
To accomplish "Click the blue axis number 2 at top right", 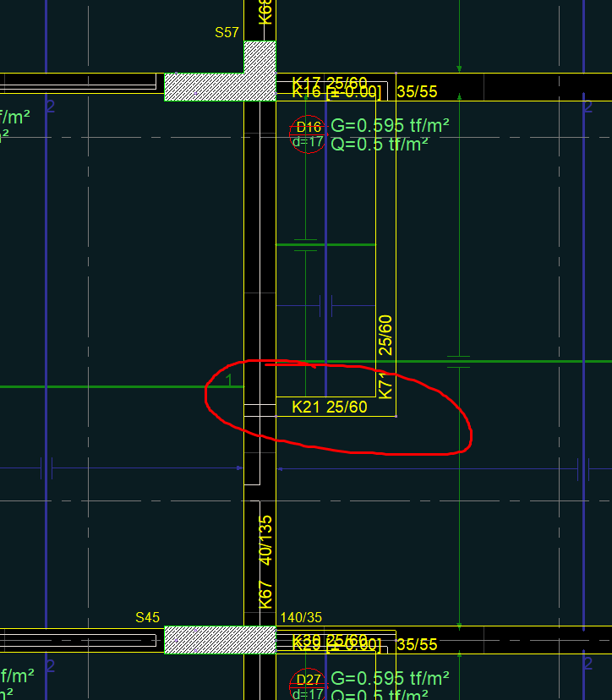I will (587, 107).
